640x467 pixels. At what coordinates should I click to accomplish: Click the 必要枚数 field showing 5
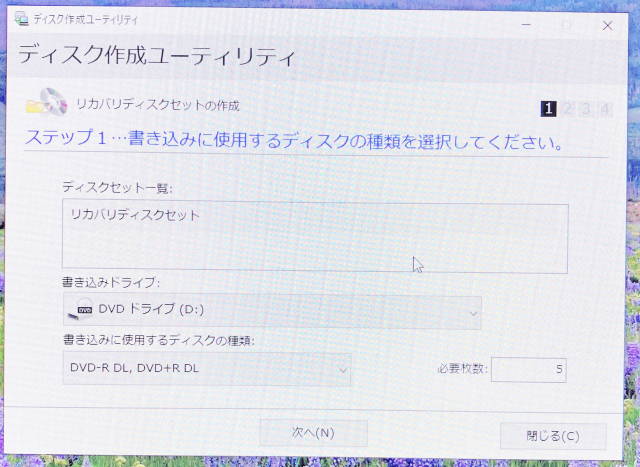point(528,369)
